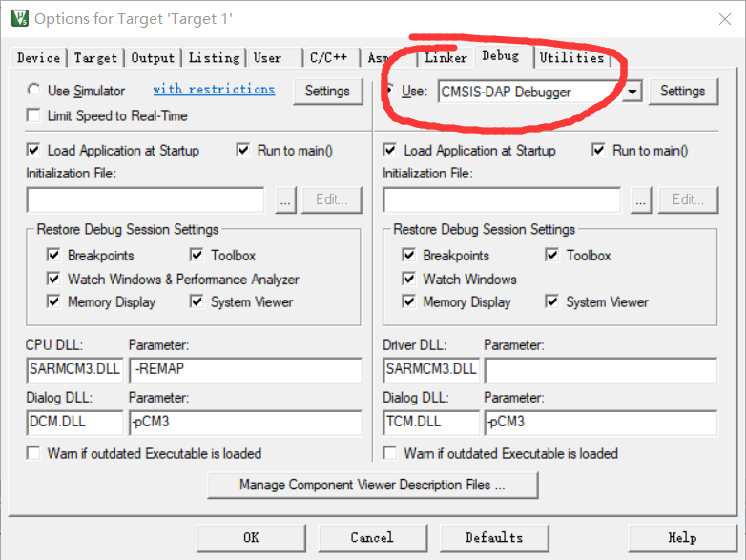Open Settings for CMSIS-DAP Debugger
This screenshot has height=560, width=746.
point(683,91)
